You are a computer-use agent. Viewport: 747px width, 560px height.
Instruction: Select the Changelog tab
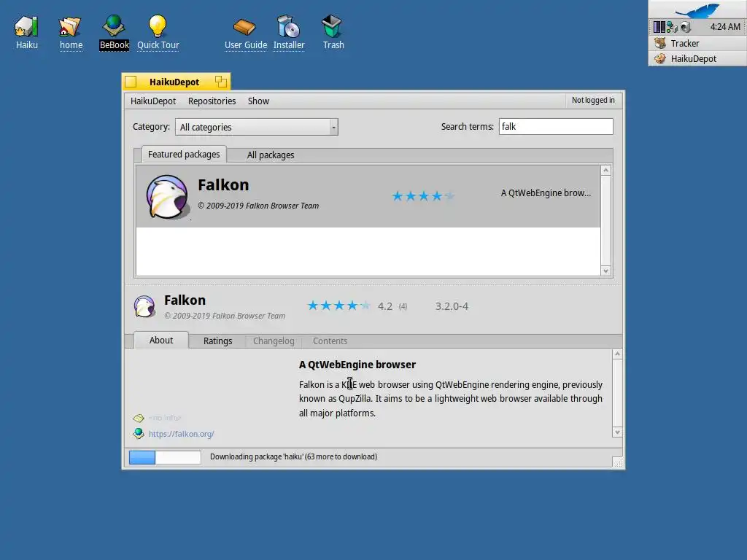(x=274, y=341)
